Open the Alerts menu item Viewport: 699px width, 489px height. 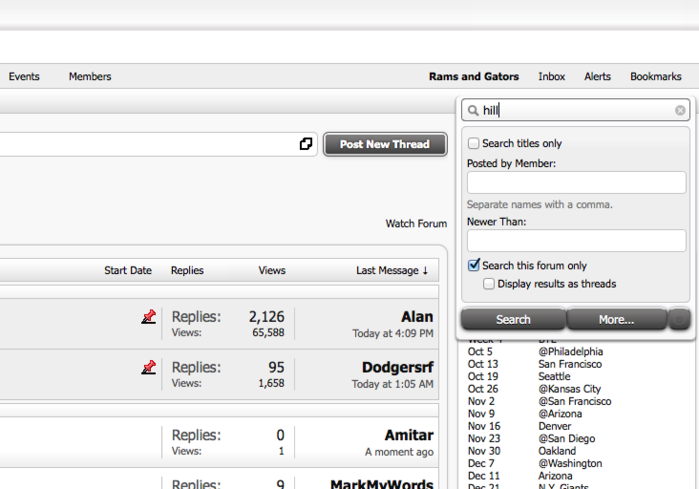point(597,77)
